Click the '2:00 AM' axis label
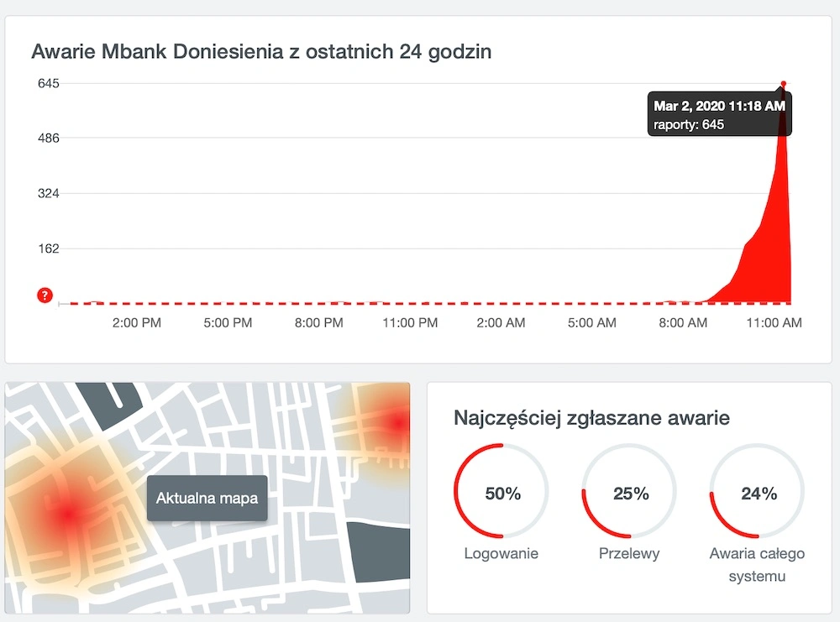This screenshot has width=840, height=622. [x=501, y=323]
